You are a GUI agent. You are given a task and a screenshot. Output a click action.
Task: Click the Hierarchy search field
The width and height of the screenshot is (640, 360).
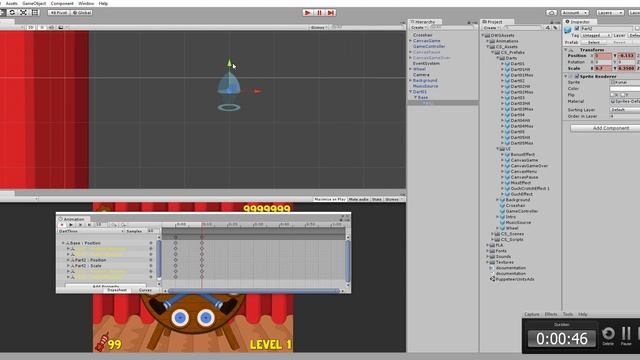pos(452,27)
